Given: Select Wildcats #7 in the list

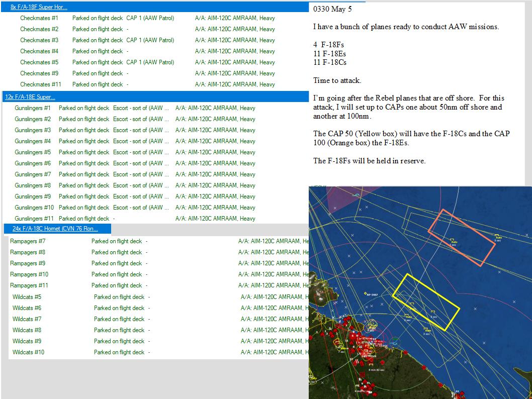Looking at the screenshot, I should coord(27,319).
